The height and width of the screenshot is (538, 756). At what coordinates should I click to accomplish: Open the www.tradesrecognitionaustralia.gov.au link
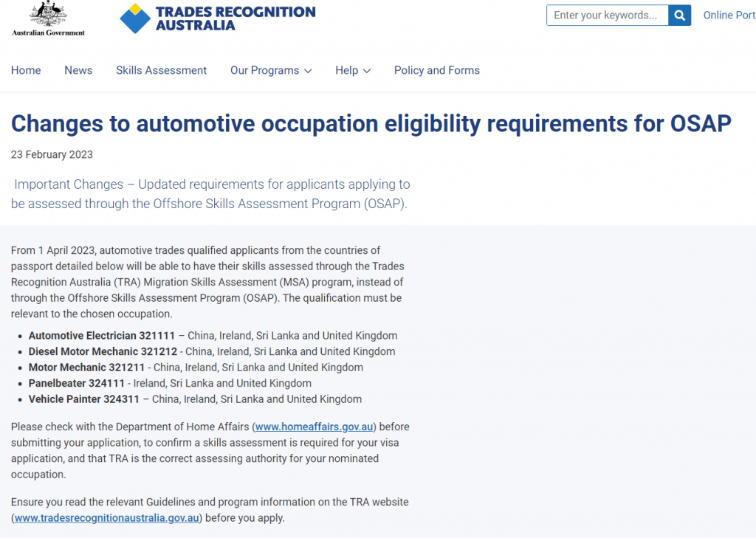click(x=107, y=518)
